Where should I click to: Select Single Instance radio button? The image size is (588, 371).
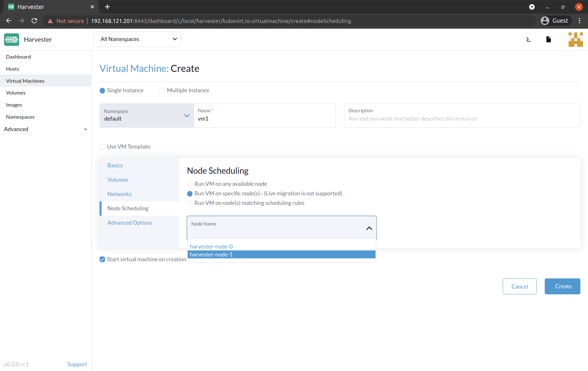click(102, 91)
